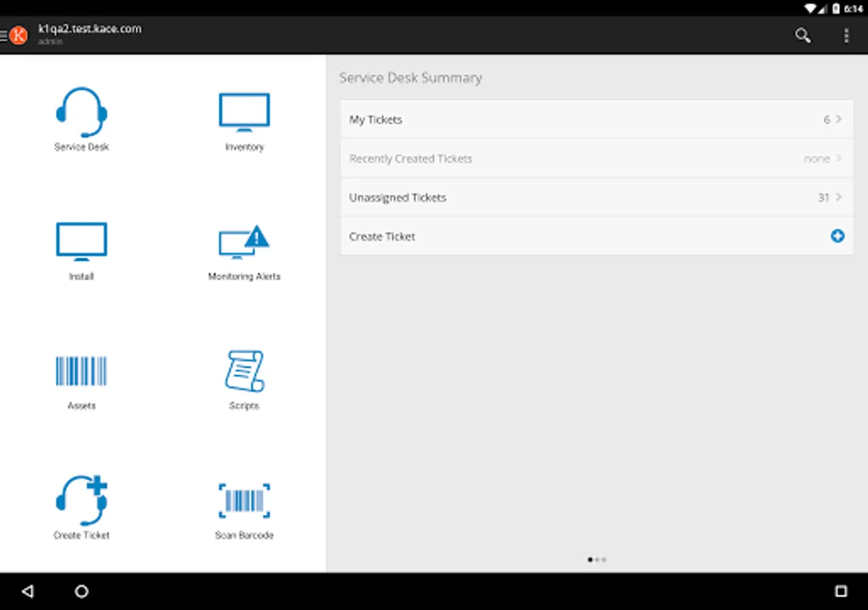Select Recently Created Tickets row
Screen dimensions: 868x610
click(x=597, y=158)
